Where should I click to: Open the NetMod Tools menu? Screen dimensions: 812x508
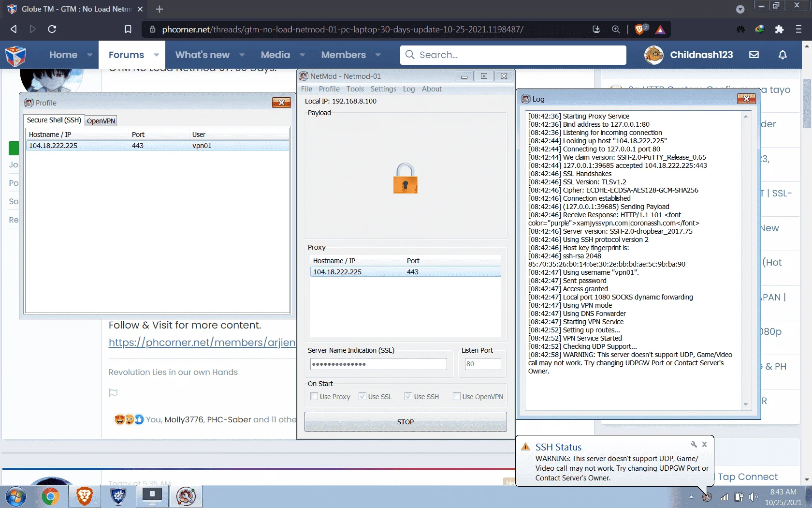click(x=355, y=89)
